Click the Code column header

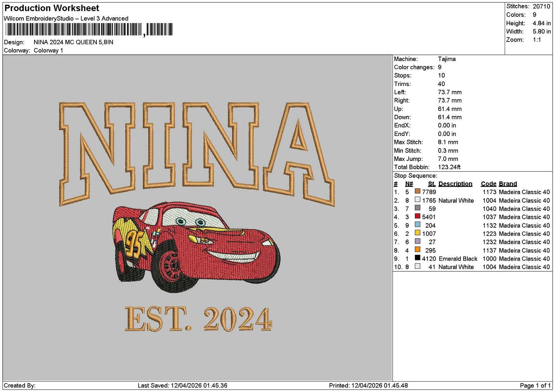tap(489, 184)
